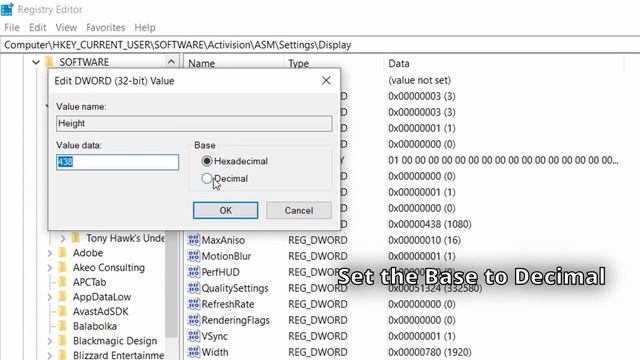Viewport: 640px width, 360px height.
Task: Click the RefreshRate DWORD value icon
Action: (193, 304)
